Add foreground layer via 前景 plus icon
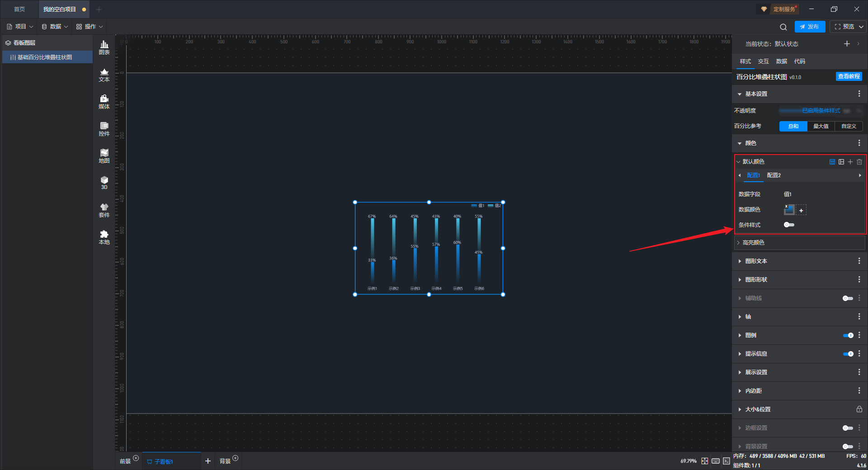868x470 pixels. point(136,458)
